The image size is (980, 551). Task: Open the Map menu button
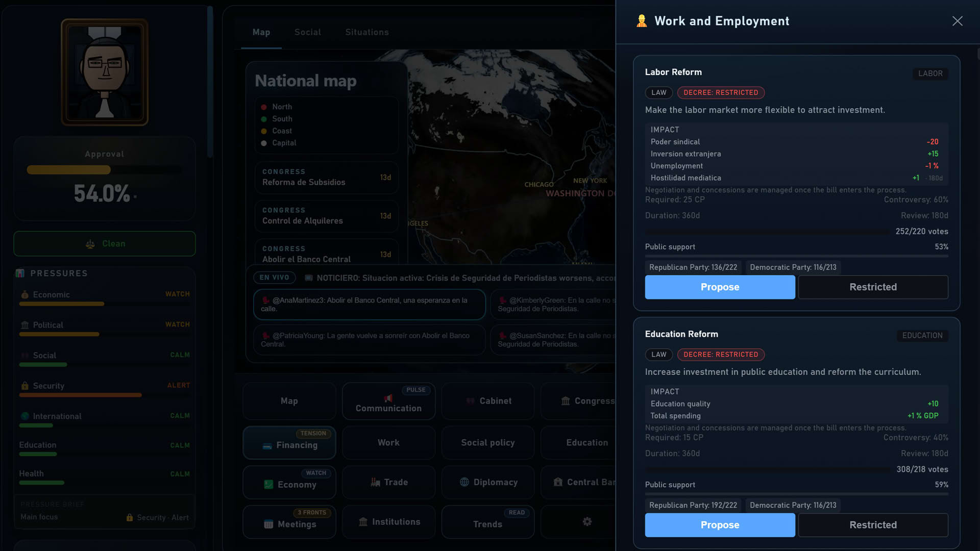(x=289, y=401)
